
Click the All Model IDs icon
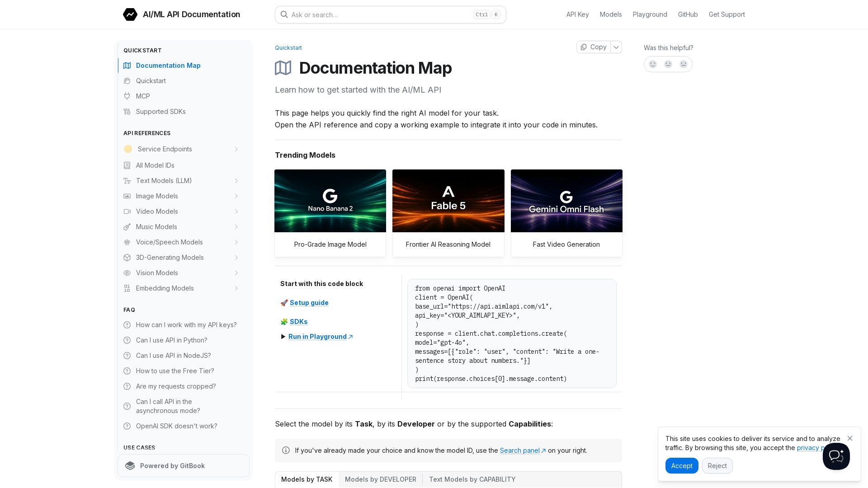pos(127,165)
